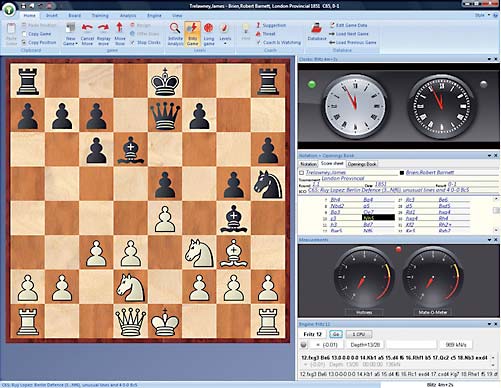This screenshot has height=388, width=501.
Task: Click the Cancel Move back arrow
Action: pyautogui.click(x=87, y=34)
